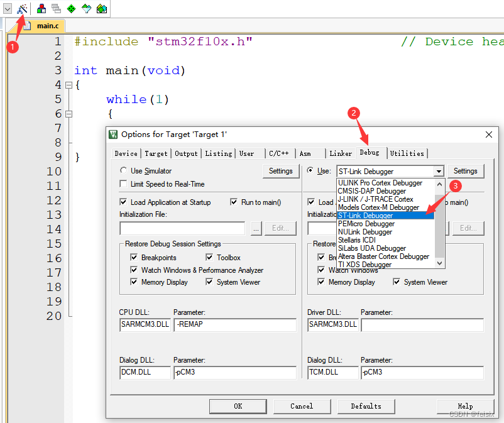The image size is (504, 423).
Task: Browse for simulator initialization file button
Action: click(x=256, y=229)
